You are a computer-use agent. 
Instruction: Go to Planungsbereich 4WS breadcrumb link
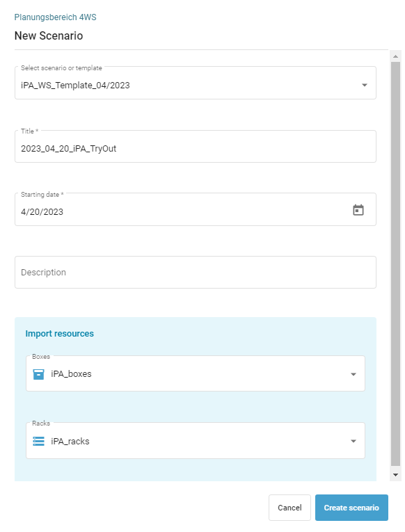(56, 17)
